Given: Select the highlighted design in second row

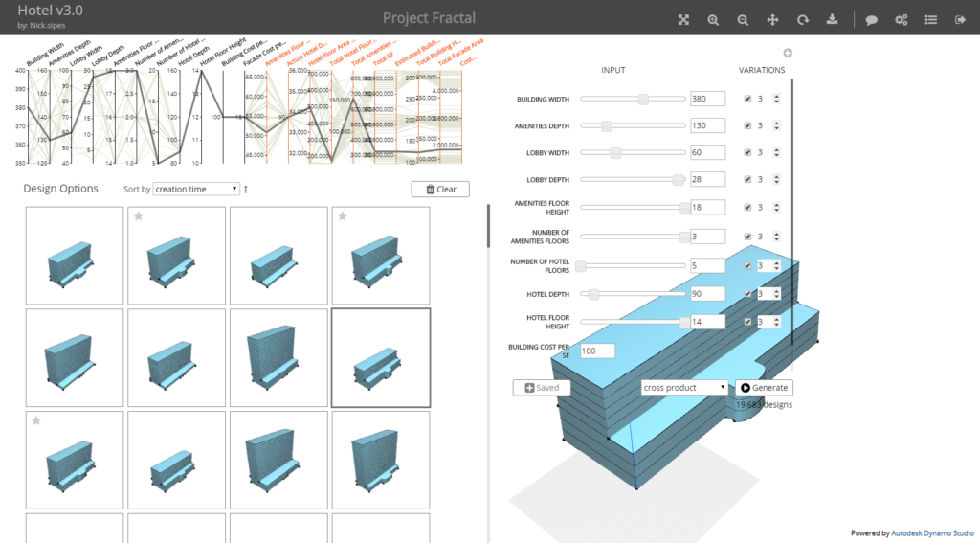Looking at the screenshot, I should [381, 358].
